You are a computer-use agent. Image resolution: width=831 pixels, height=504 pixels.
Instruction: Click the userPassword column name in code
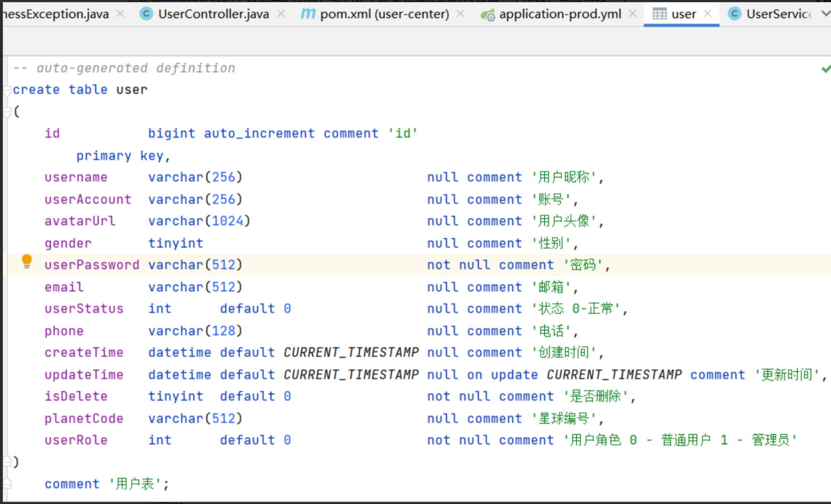click(92, 265)
